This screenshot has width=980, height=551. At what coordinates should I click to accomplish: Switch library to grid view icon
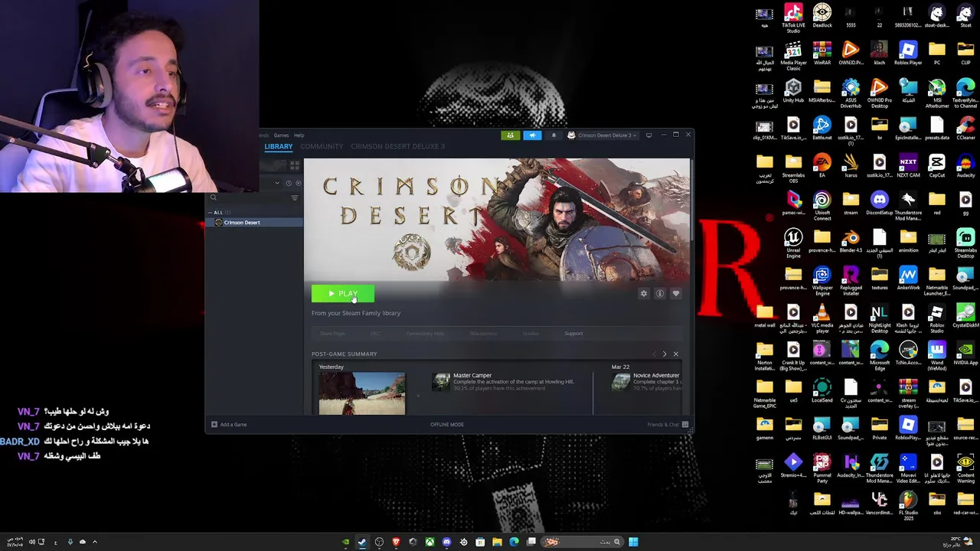tap(295, 165)
